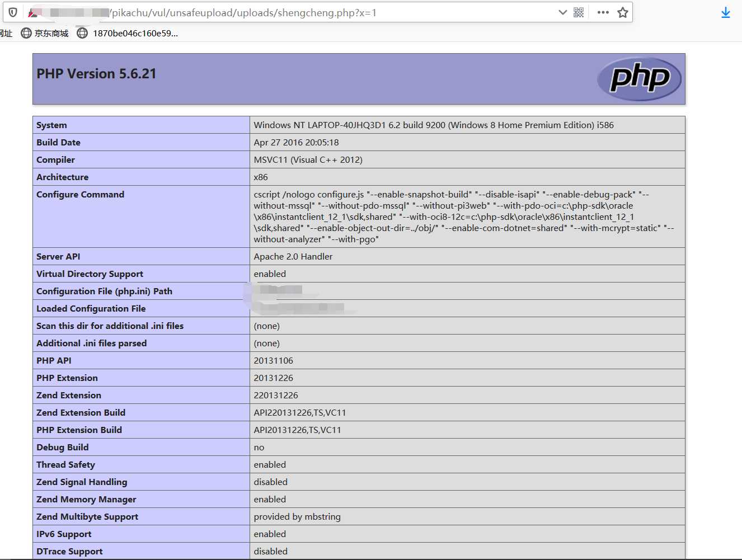Viewport: 742px width, 560px height.
Task: Click the QR code icon in address bar
Action: [579, 12]
